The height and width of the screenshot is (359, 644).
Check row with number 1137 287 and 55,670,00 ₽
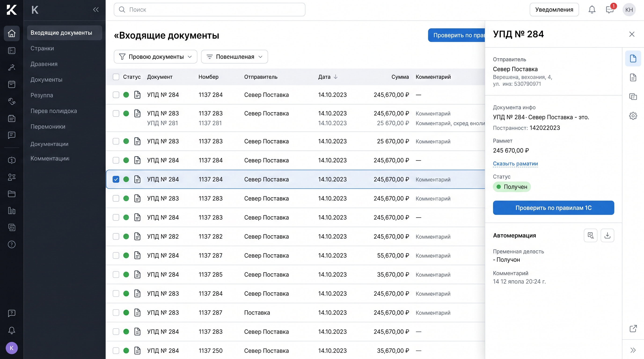(x=116, y=255)
